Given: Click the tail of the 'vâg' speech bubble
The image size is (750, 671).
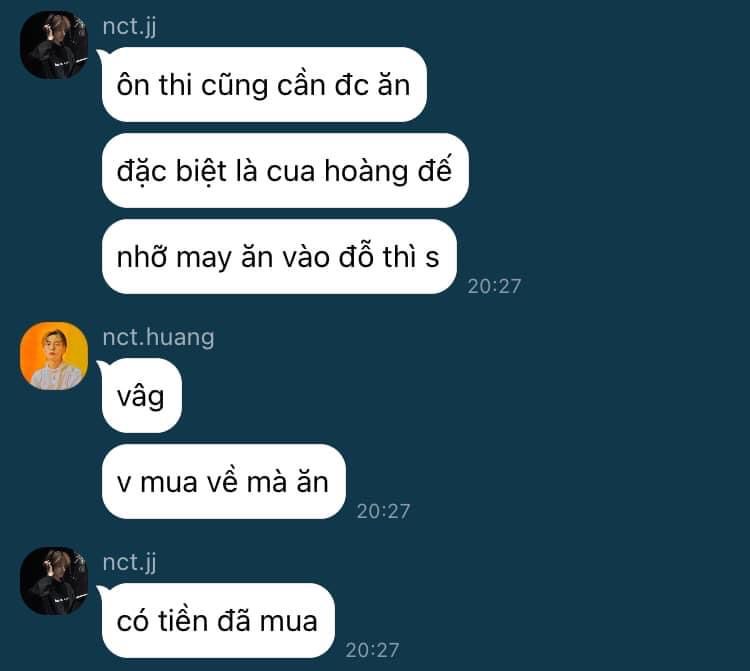Looking at the screenshot, I should point(101,366).
